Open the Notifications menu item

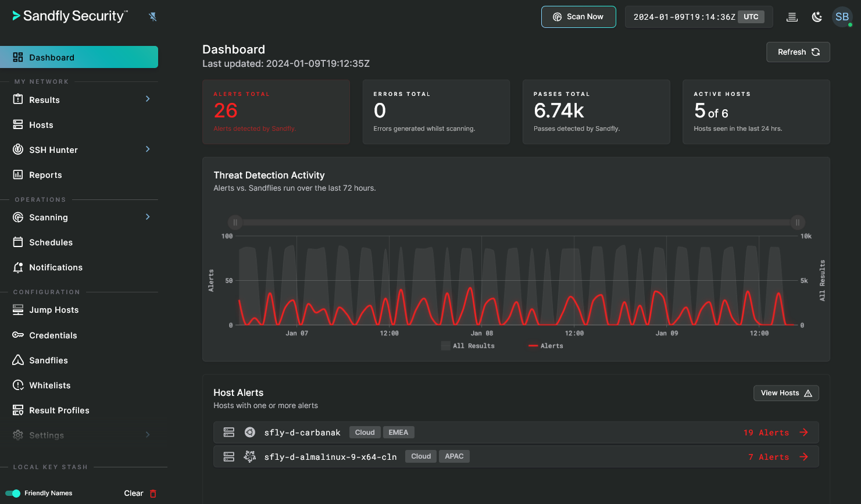tap(79, 267)
